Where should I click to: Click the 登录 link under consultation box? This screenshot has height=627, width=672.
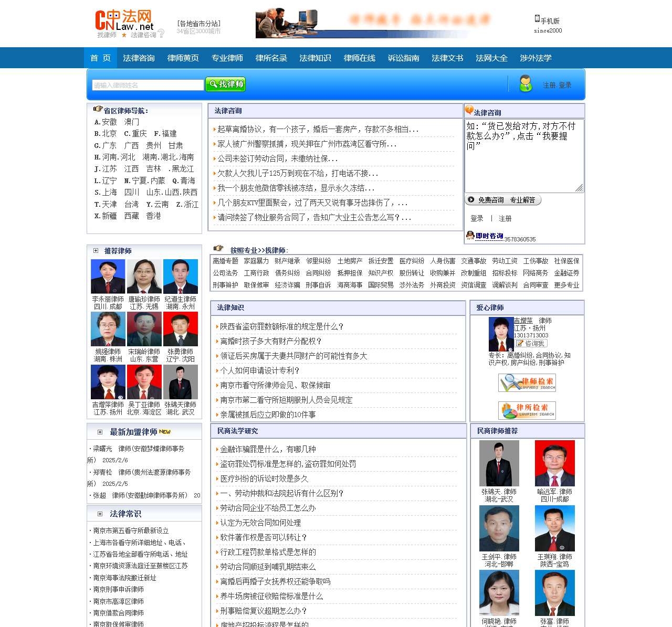(477, 218)
